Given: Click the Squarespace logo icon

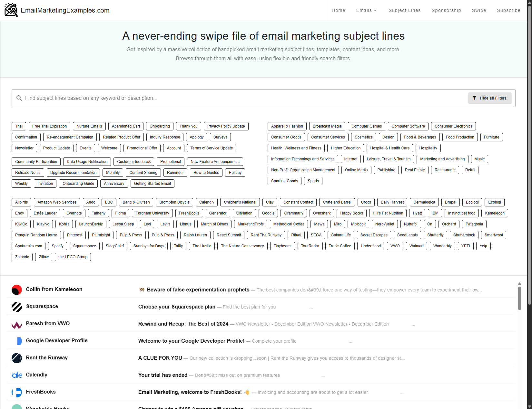Looking at the screenshot, I should tap(17, 307).
